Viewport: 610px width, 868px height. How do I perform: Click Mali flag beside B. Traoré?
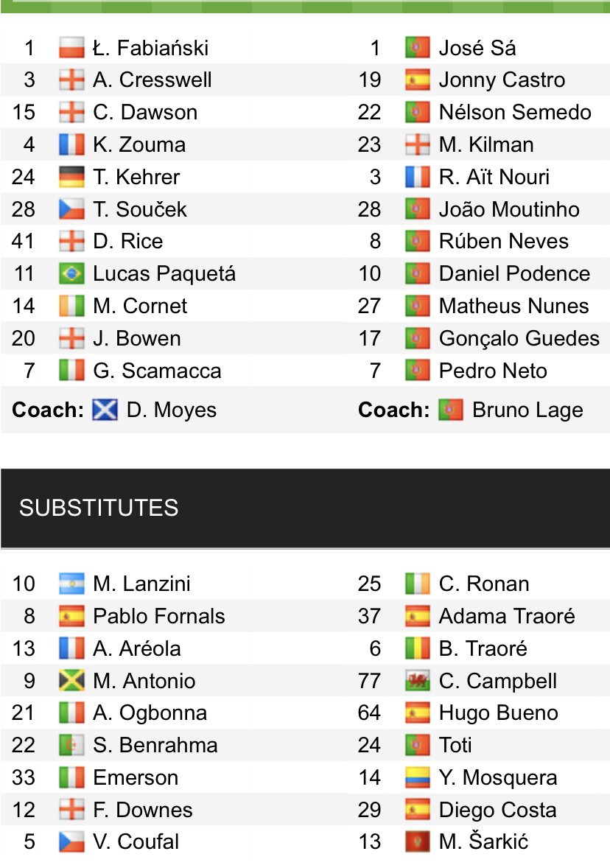tap(417, 648)
